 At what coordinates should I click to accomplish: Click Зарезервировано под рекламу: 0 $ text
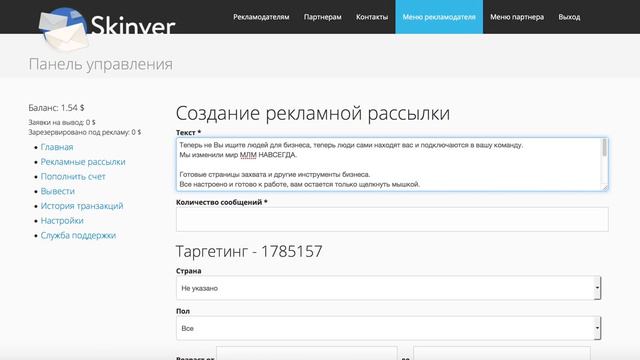point(84,132)
